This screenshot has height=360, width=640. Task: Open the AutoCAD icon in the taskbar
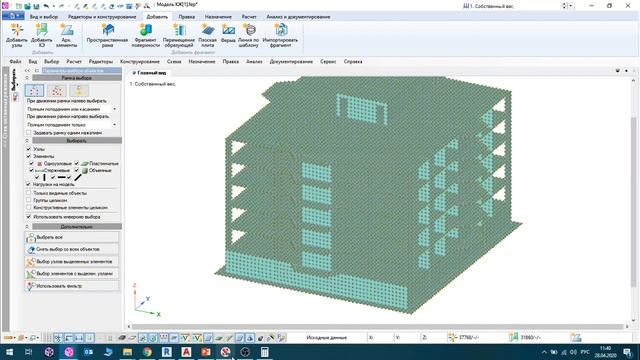pos(186,352)
